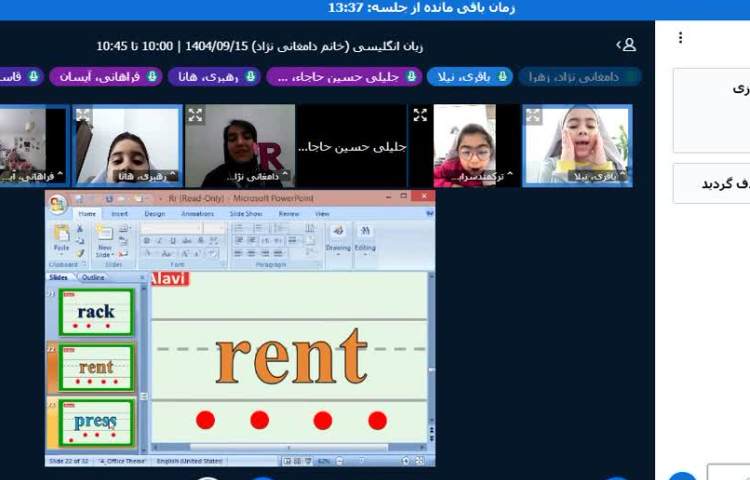Open the Drawing tools group

click(338, 236)
